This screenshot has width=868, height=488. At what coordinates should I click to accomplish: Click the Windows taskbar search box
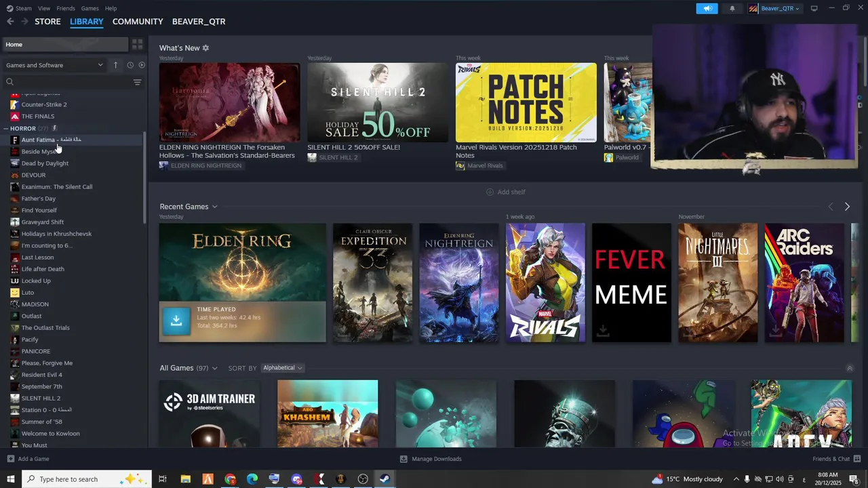(x=86, y=479)
